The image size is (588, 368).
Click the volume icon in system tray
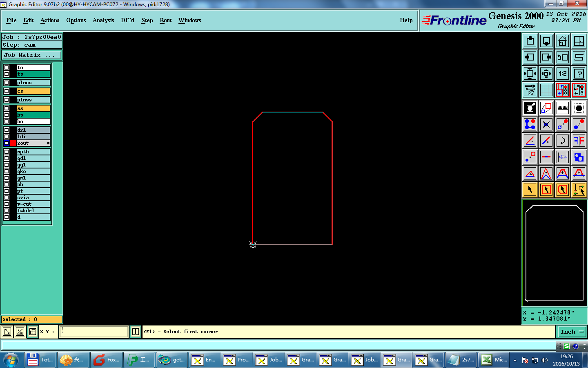click(x=544, y=360)
